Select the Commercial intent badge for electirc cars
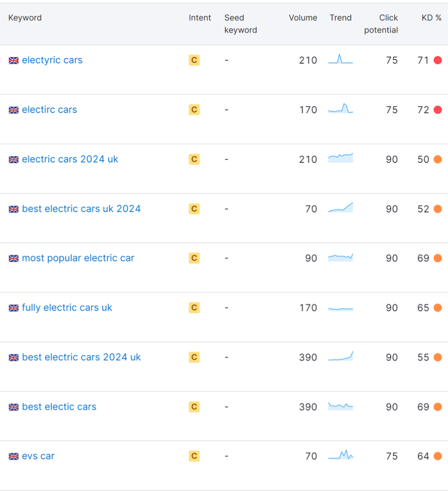448x492 pixels. tap(194, 110)
